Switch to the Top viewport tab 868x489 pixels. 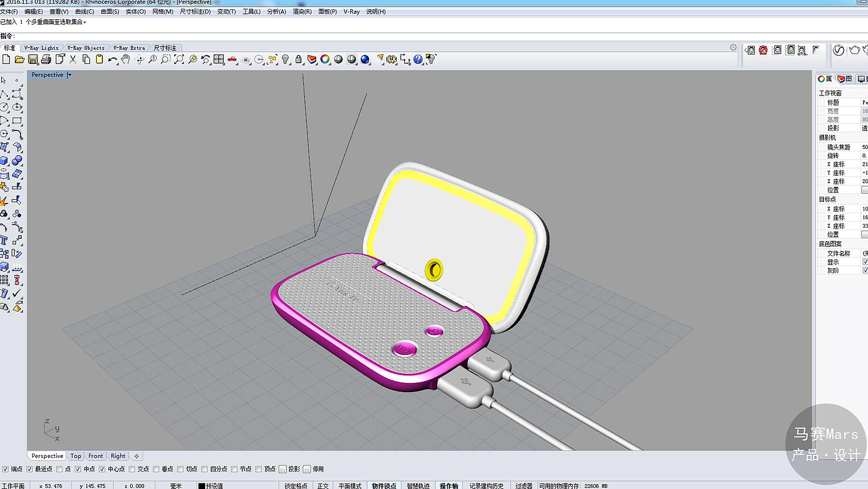[x=76, y=456]
